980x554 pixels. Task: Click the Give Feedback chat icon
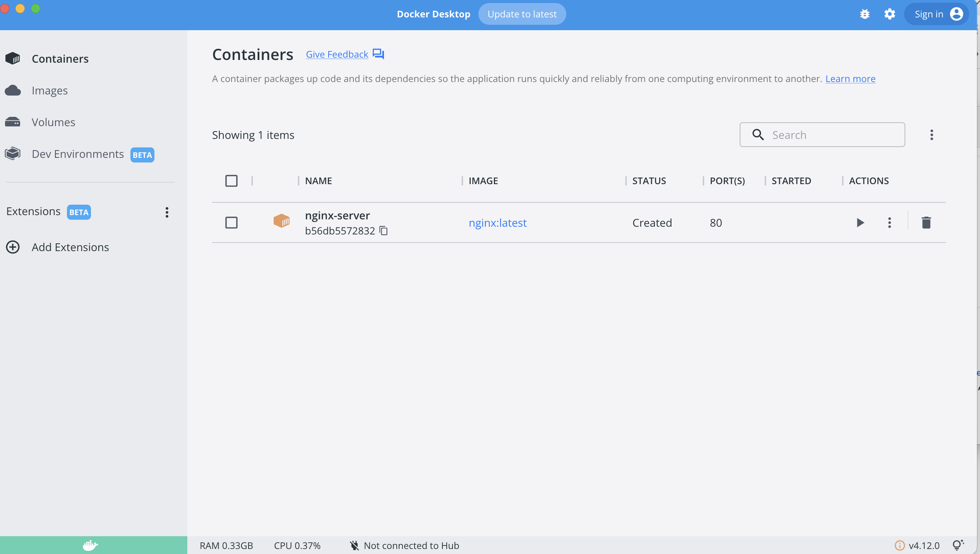coord(378,54)
